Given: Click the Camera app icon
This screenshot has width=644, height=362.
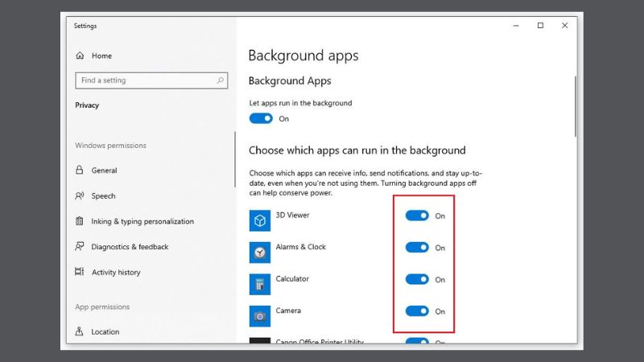Looking at the screenshot, I should [259, 315].
